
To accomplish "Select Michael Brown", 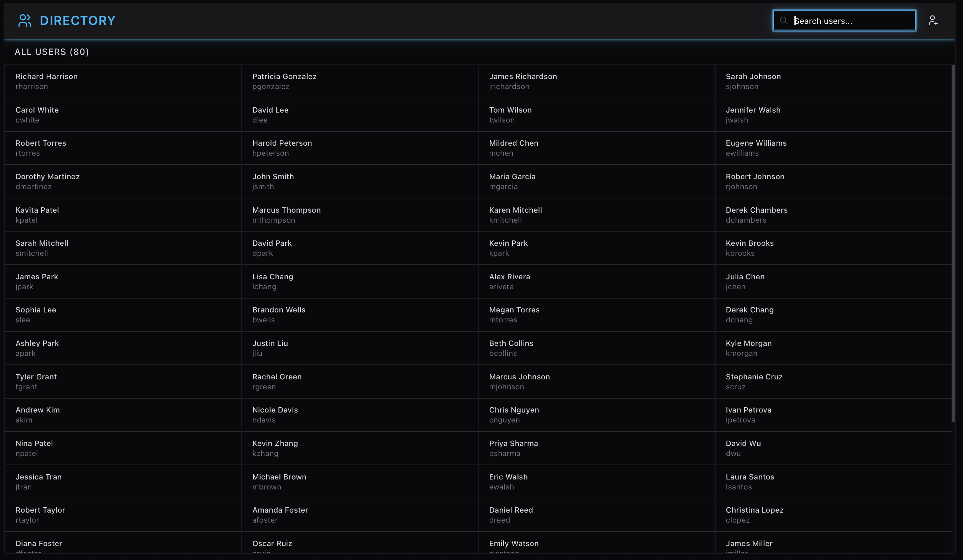I will coord(360,482).
